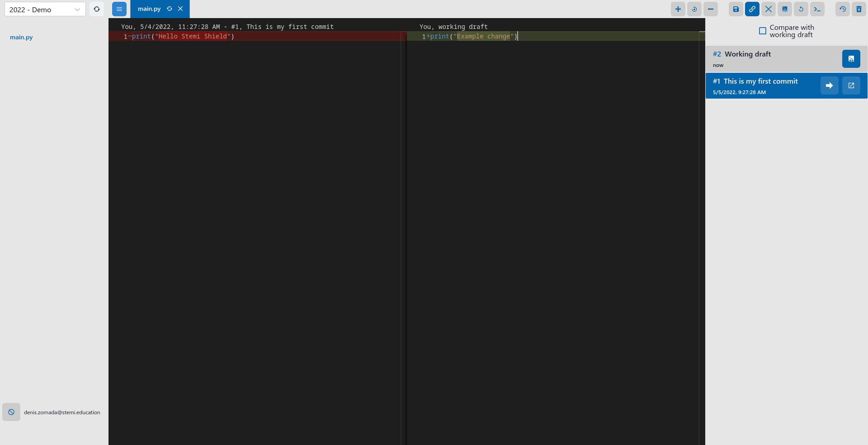
Task: Create a new file with the plus icon
Action: (x=678, y=9)
